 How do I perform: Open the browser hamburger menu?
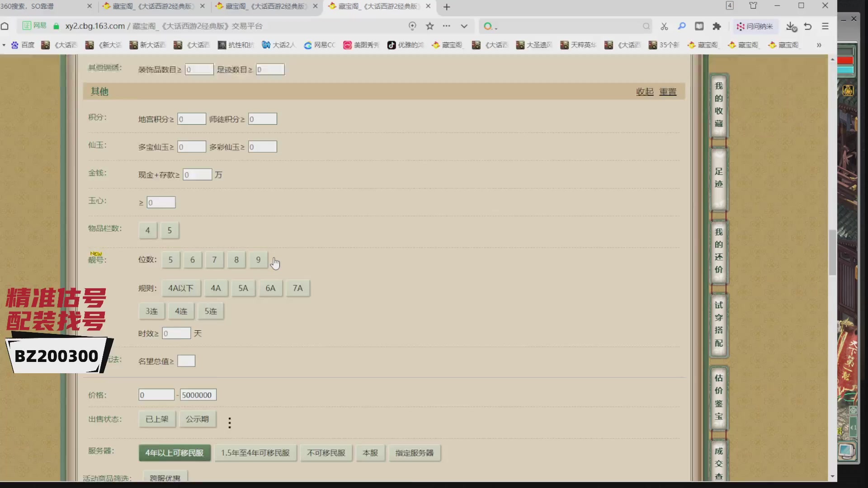coord(825,26)
